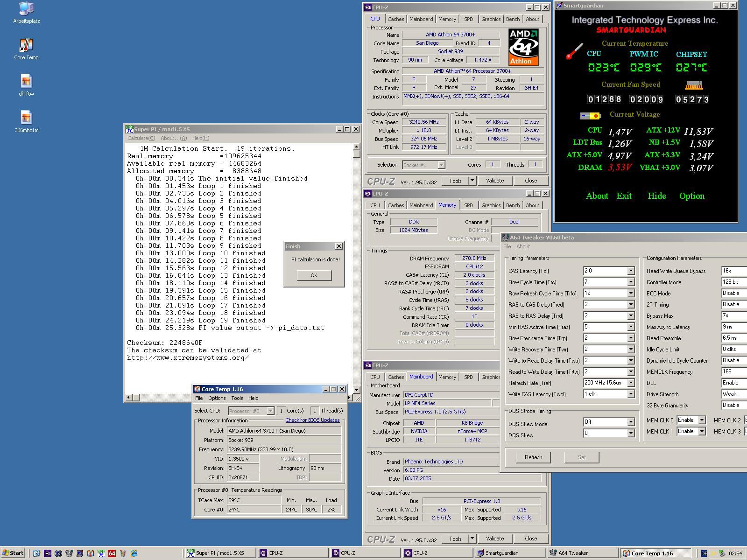
Task: Click the Core Temp quick launch icon
Action: point(91,553)
